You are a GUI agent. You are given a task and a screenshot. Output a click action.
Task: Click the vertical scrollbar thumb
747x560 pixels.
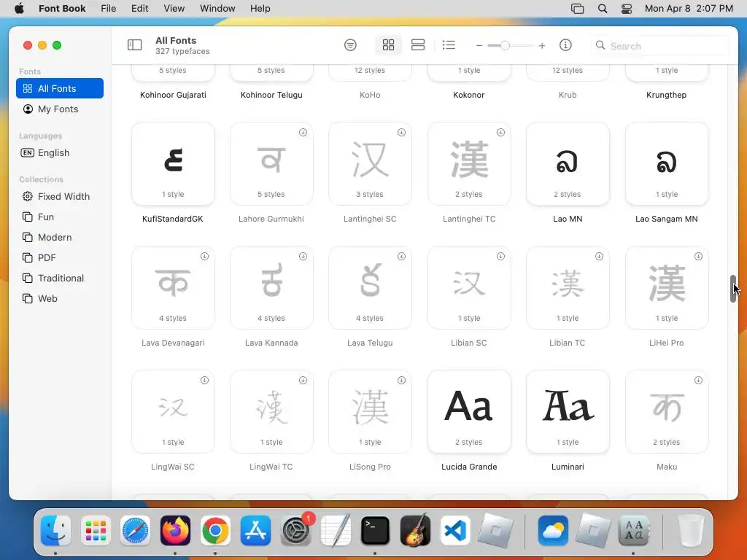click(x=732, y=289)
